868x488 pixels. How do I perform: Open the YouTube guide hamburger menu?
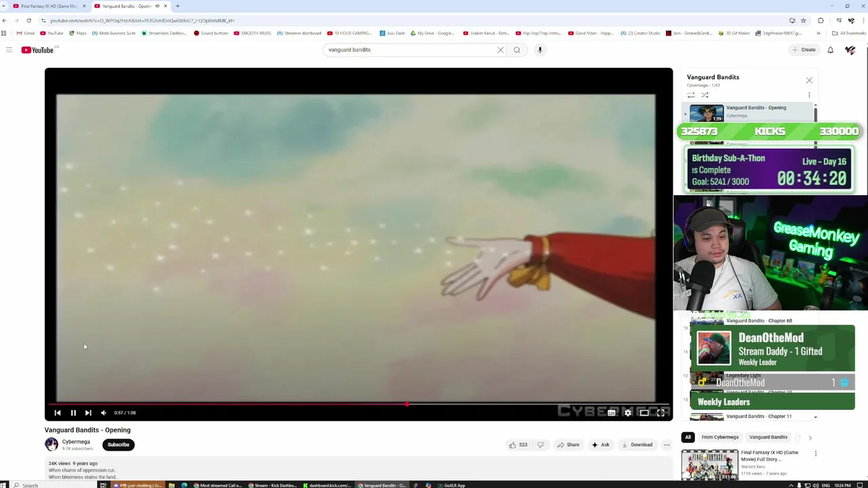pos(9,49)
